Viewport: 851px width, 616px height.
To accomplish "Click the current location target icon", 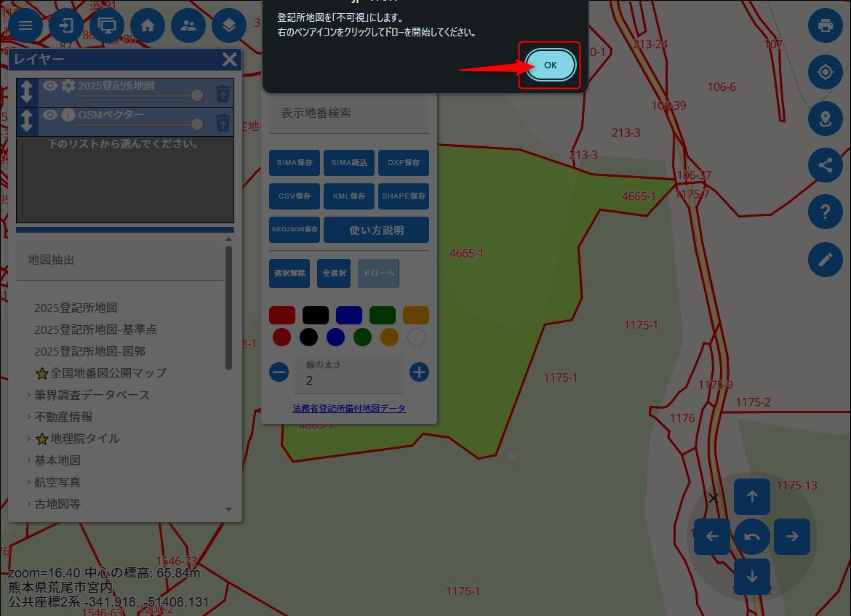I will pos(825,73).
